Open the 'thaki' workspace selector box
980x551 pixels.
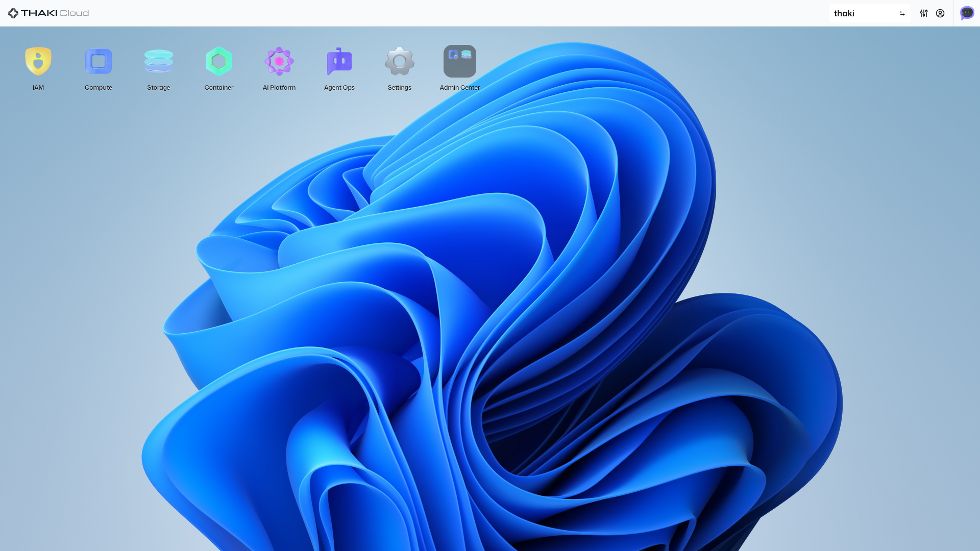pyautogui.click(x=863, y=13)
